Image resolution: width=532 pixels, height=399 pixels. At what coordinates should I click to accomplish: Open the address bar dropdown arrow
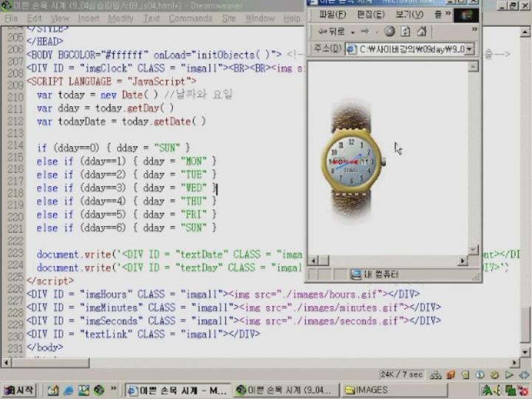(x=469, y=50)
